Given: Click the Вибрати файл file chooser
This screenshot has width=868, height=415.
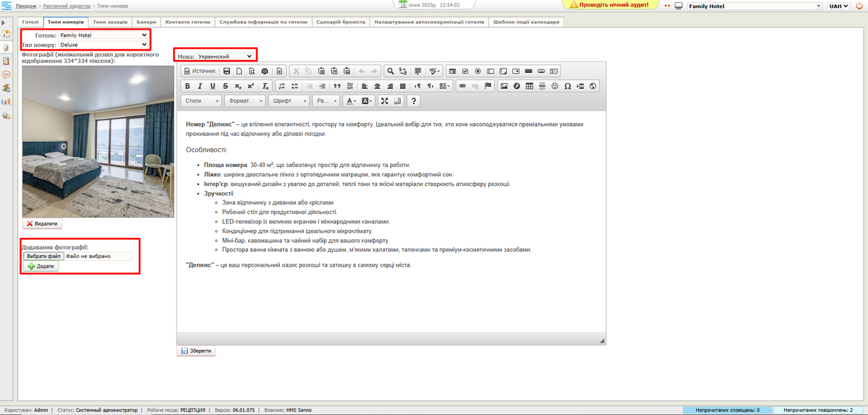Looking at the screenshot, I should click(44, 256).
